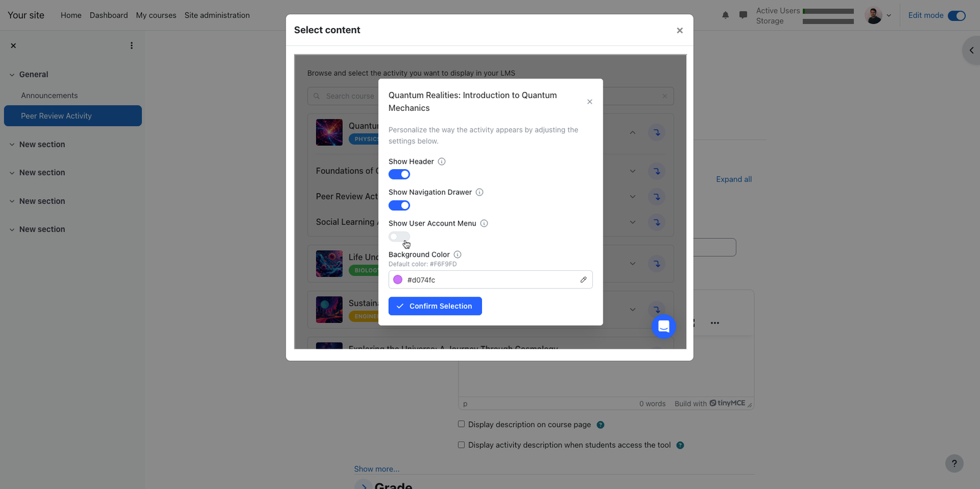980x489 pixels.
Task: Click the Show Navigation Drawer info icon
Action: pyautogui.click(x=480, y=192)
